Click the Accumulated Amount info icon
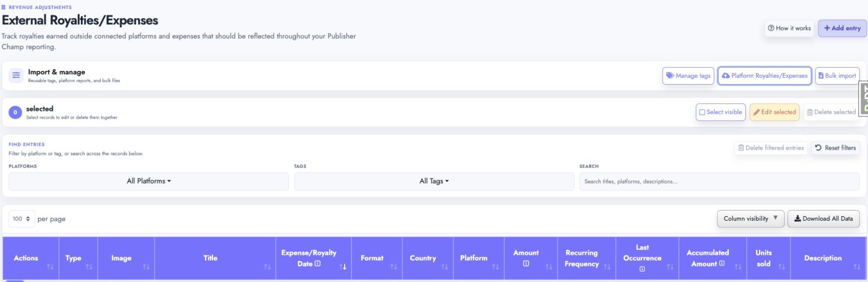The height and width of the screenshot is (282, 868). coord(721,264)
